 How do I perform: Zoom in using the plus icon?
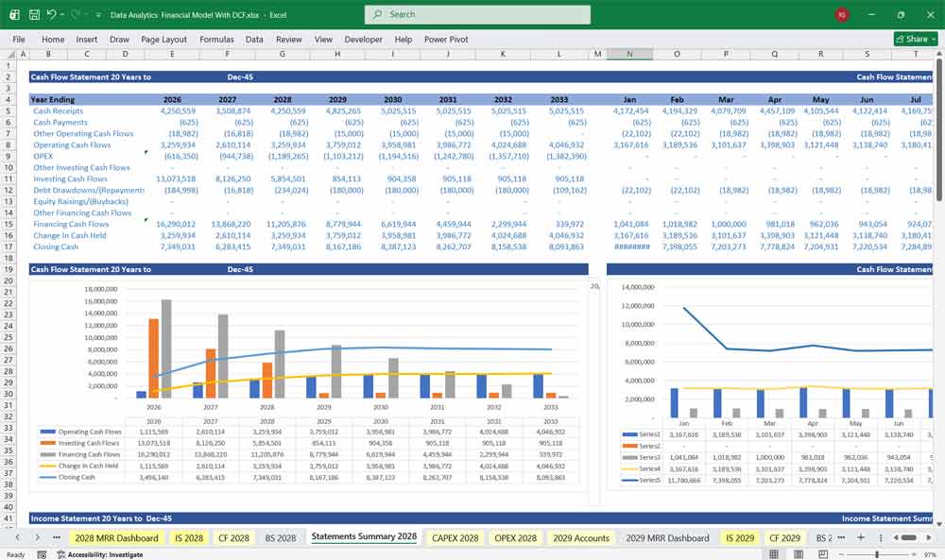[x=914, y=553]
